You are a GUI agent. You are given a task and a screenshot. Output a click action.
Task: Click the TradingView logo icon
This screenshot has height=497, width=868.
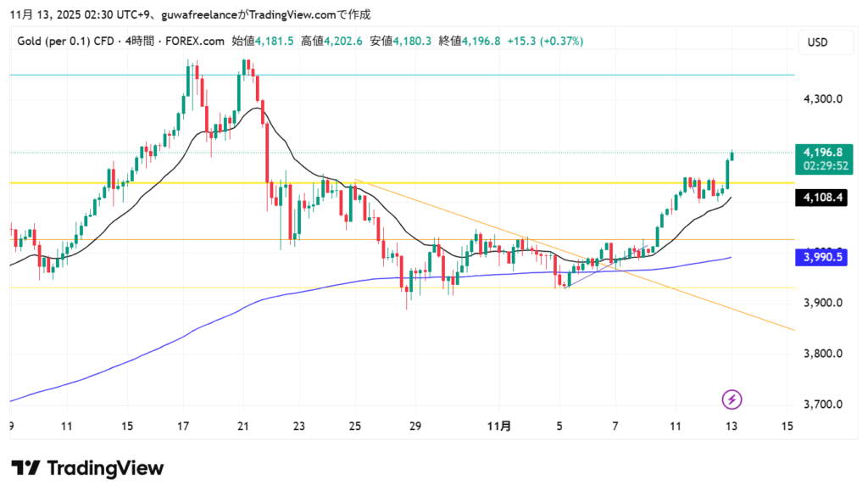pyautogui.click(x=25, y=468)
